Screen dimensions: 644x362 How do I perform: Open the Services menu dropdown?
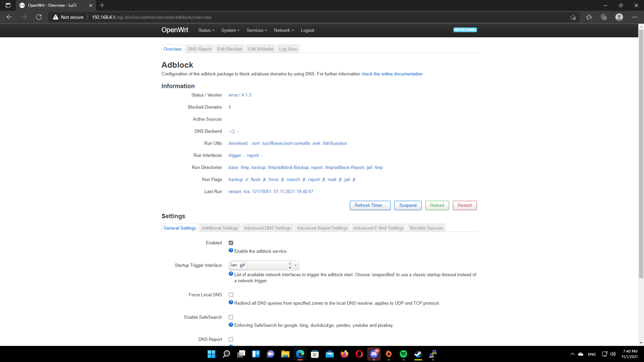[257, 30]
